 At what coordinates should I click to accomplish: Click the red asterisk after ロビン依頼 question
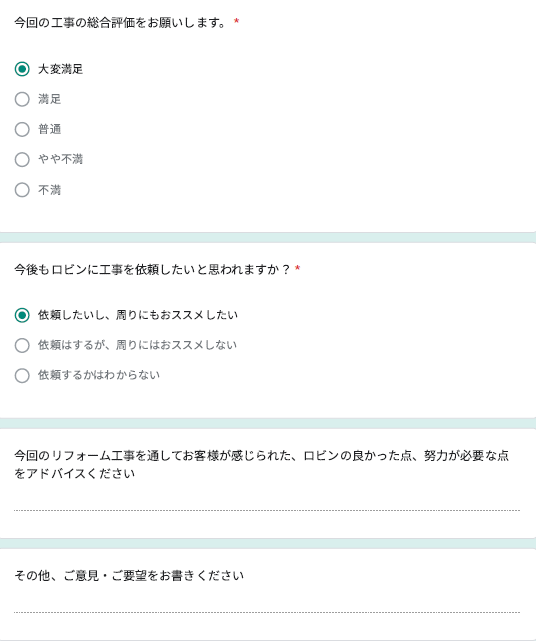tap(298, 268)
